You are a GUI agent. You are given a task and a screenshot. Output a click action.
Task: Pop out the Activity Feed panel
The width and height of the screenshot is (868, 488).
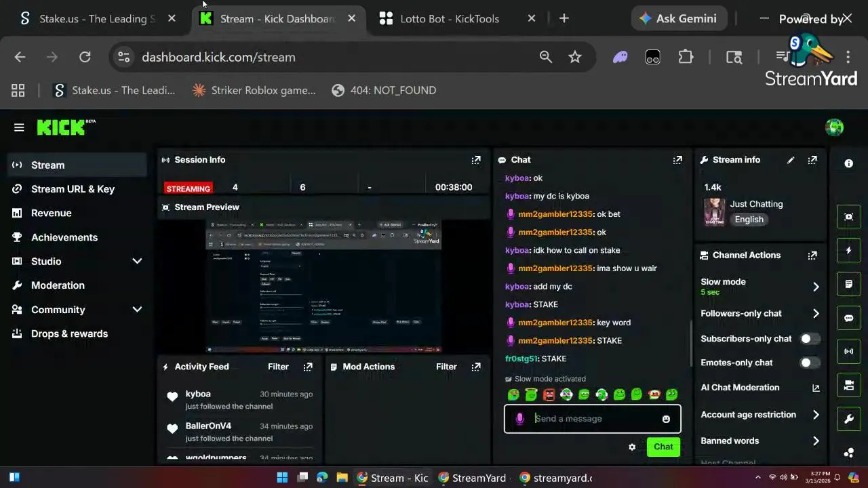tap(308, 367)
